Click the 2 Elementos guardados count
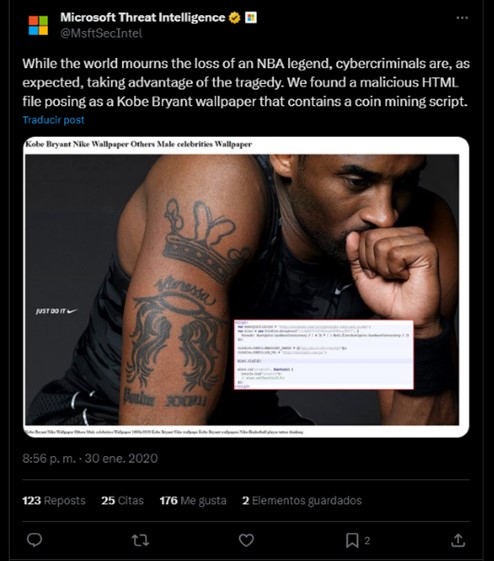494x561 pixels. click(x=302, y=500)
